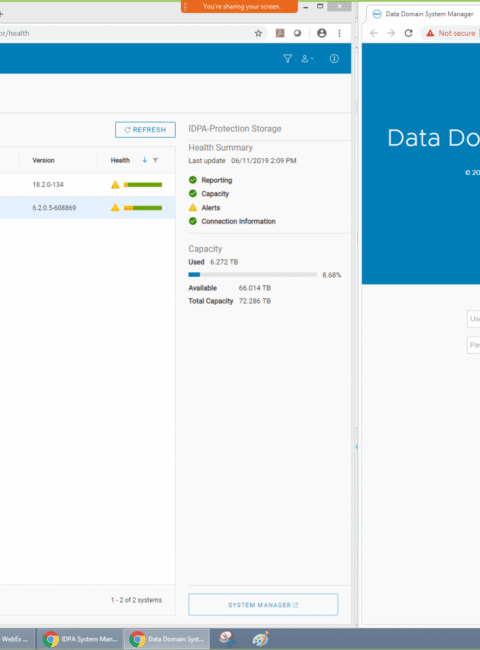Bookmark page with the star icon
Screen dimensions: 480x650
pyautogui.click(x=258, y=33)
